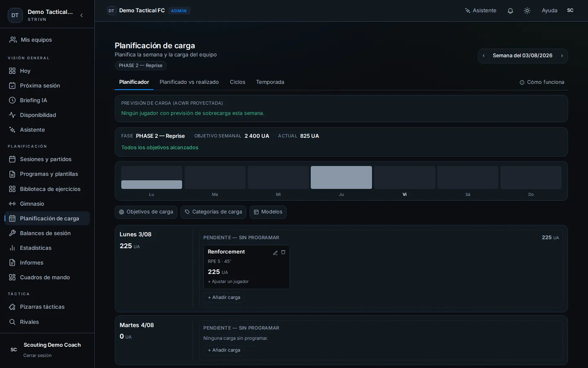Open the Asistente in top bar

pos(481,11)
